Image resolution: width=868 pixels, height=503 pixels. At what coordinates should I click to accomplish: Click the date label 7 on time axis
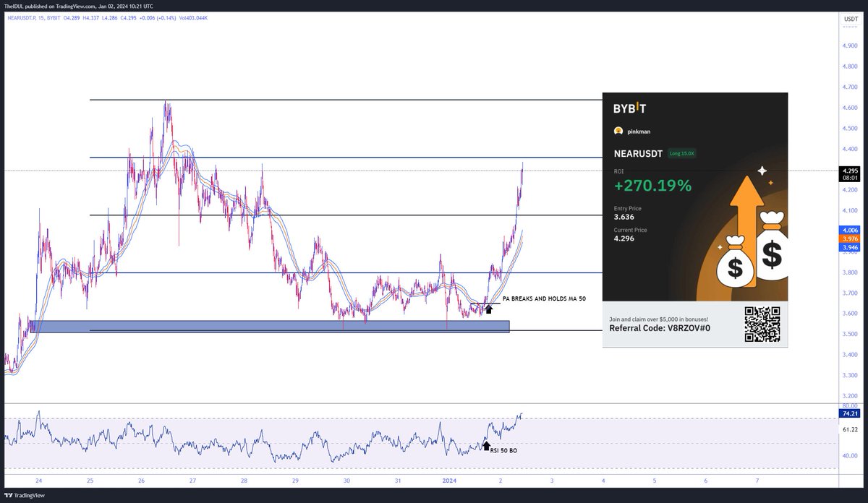pyautogui.click(x=757, y=481)
